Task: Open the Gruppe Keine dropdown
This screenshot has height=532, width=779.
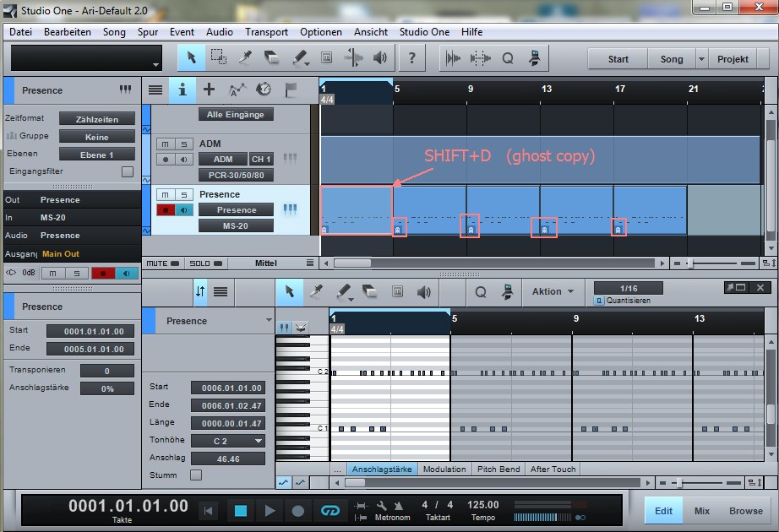Action: point(97,137)
